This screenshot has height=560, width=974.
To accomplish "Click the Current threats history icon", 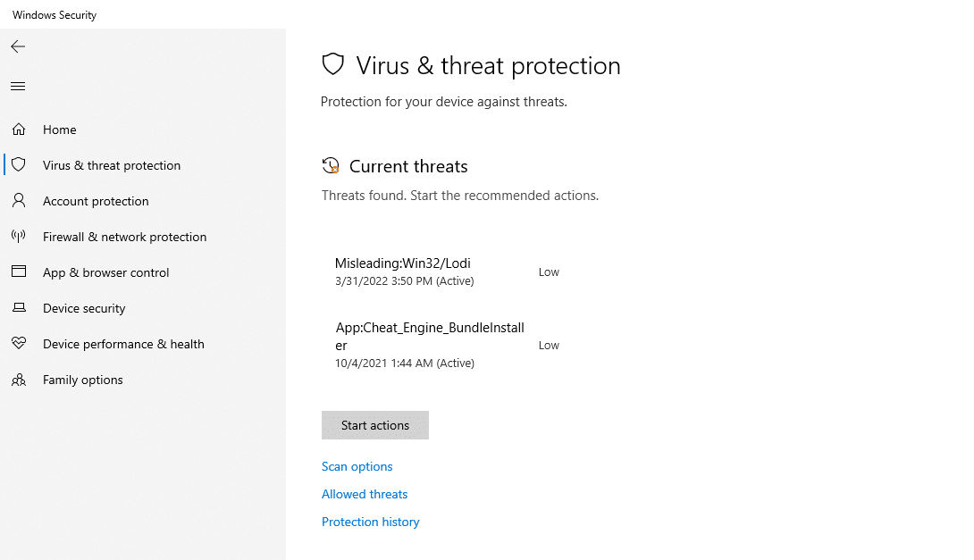I will pos(331,165).
